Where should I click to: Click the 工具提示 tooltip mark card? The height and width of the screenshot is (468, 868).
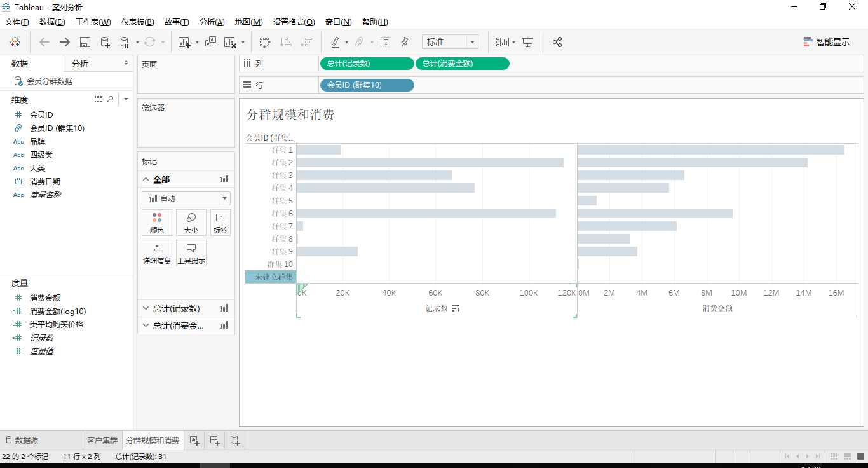pos(191,253)
